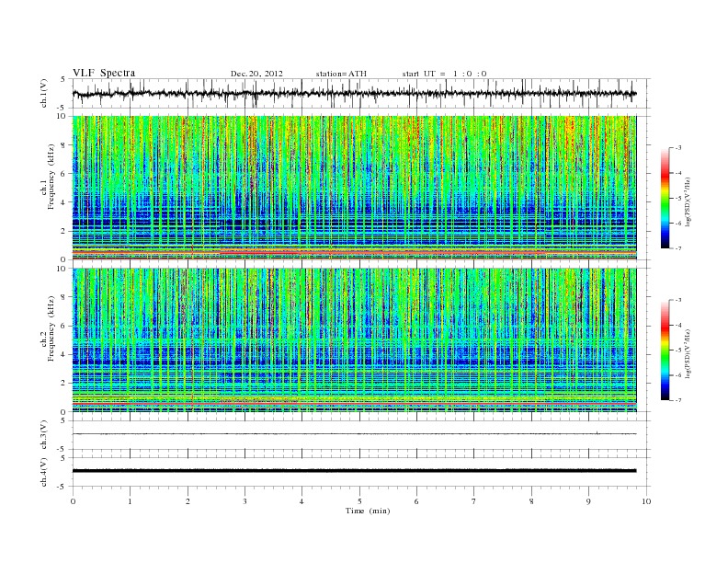728x563 pixels.
Task: Click the "ch.4(V)" axis label
Action: pos(44,472)
